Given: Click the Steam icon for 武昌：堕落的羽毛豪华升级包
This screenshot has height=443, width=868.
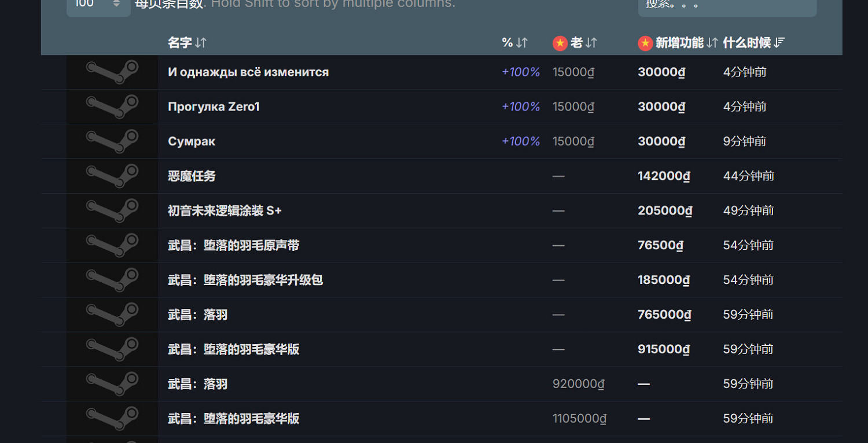Looking at the screenshot, I should point(112,280).
